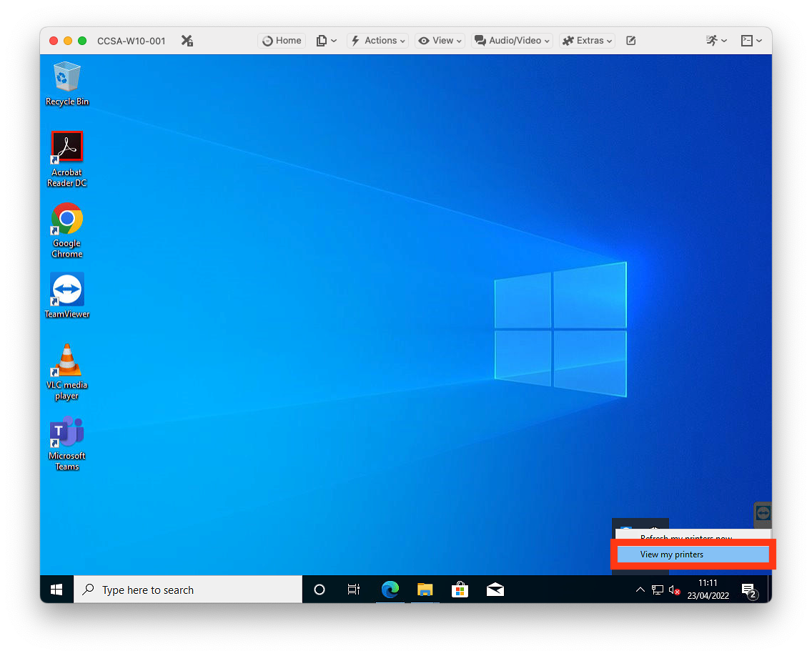Viewport: 812px width, 656px height.
Task: Open the View dropdown menu
Action: (440, 41)
